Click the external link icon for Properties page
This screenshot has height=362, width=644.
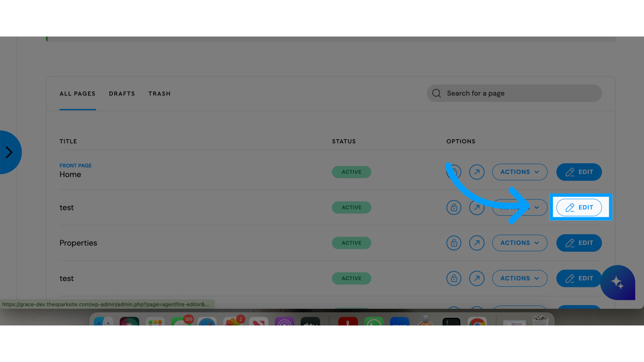tap(477, 243)
